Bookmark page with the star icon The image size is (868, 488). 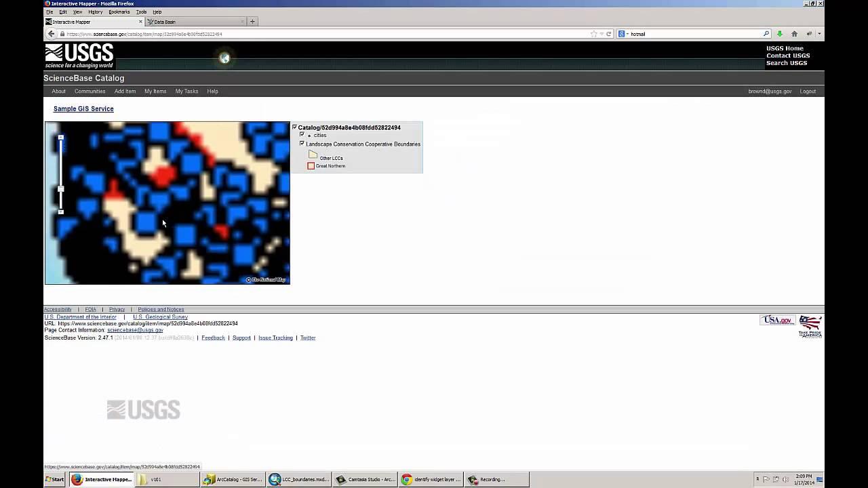[593, 34]
